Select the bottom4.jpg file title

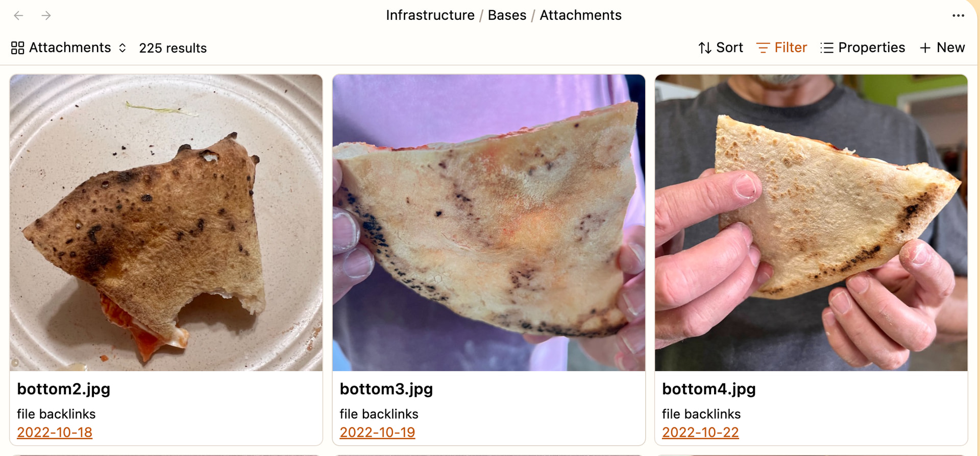[x=709, y=389]
